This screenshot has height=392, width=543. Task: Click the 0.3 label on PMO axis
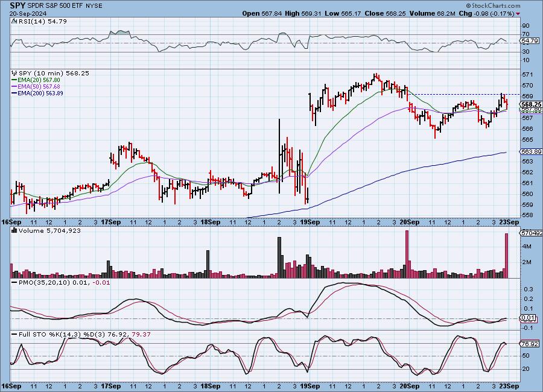click(529, 289)
